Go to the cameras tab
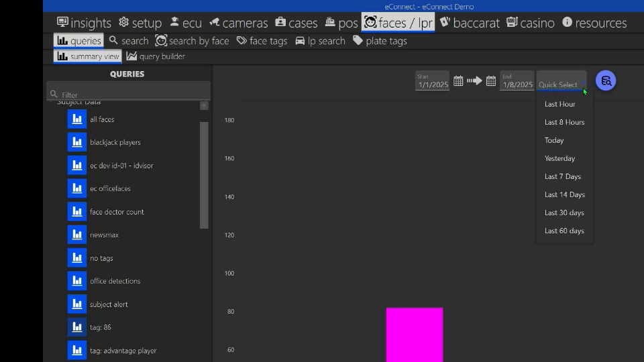The image size is (644, 362). click(x=239, y=23)
